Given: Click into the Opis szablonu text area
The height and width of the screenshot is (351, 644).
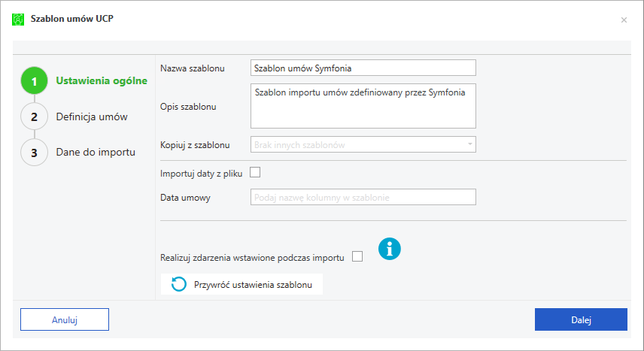Looking at the screenshot, I should (x=363, y=107).
